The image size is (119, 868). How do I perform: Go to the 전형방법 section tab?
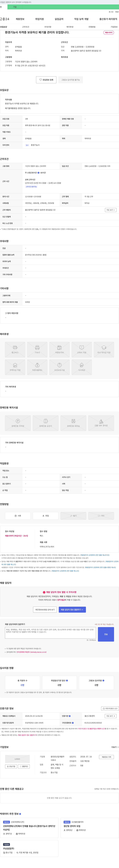pyautogui.click(x=92, y=27)
